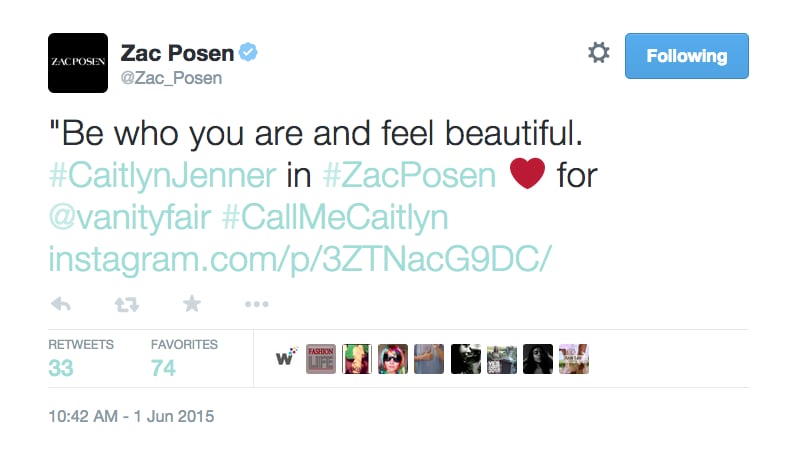Screen dimensions: 792x462
Task: Open the instagram.com photo link
Action: coord(300,260)
